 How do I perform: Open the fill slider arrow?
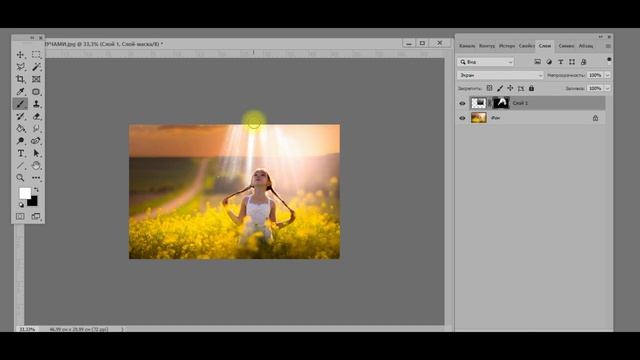[607, 88]
